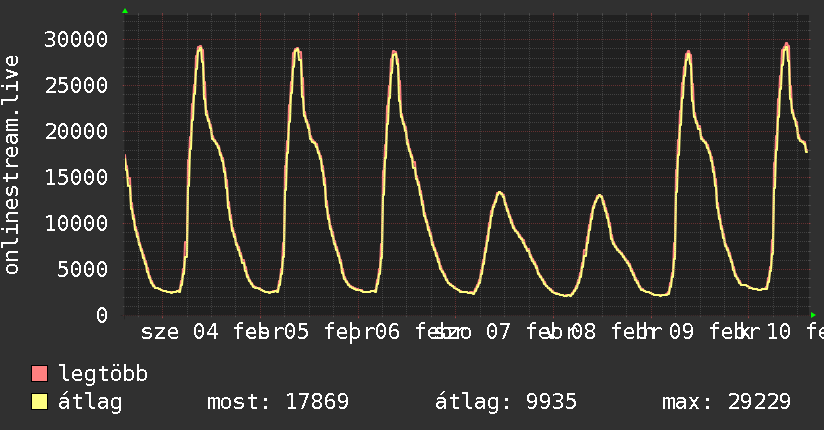The height and width of the screenshot is (430, 824).
Task: Click the 'most: 17869' value
Action: pyautogui.click(x=278, y=402)
